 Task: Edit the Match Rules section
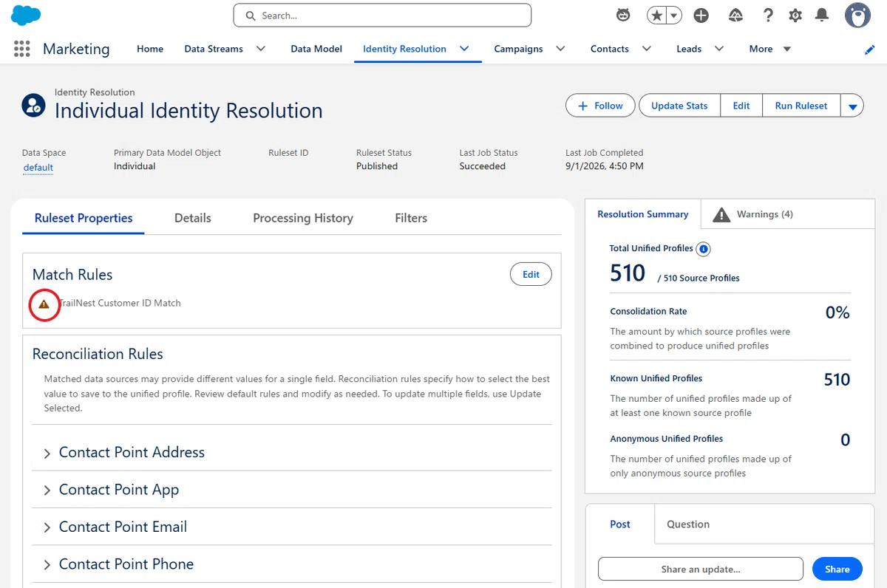pos(531,274)
